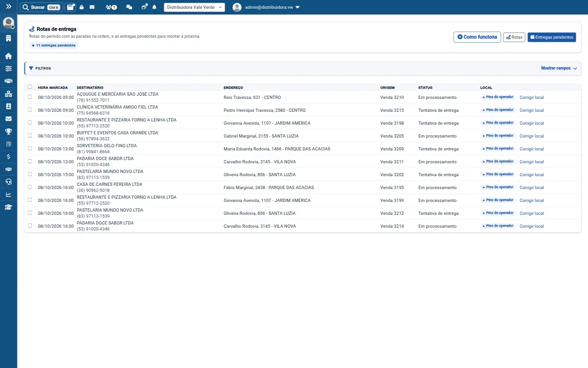Click the Como funciona button
Screen dimensions: 588x368
477,37
